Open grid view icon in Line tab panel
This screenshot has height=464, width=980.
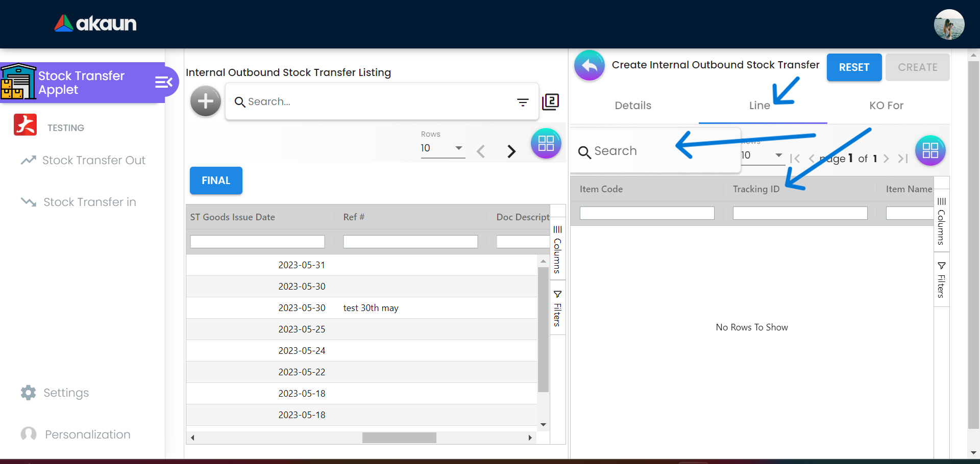click(x=930, y=150)
